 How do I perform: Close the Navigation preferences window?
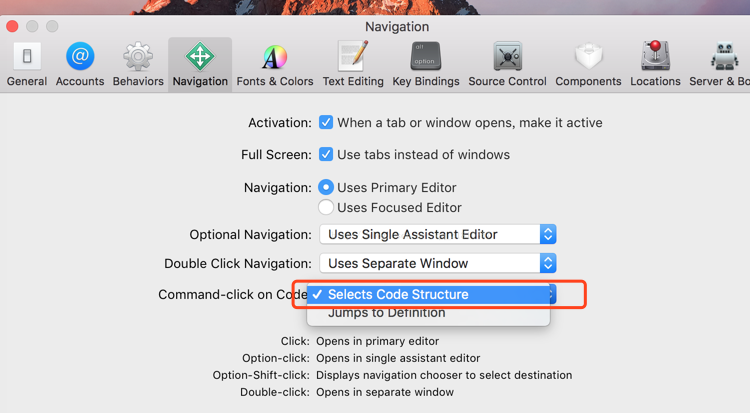[13, 26]
